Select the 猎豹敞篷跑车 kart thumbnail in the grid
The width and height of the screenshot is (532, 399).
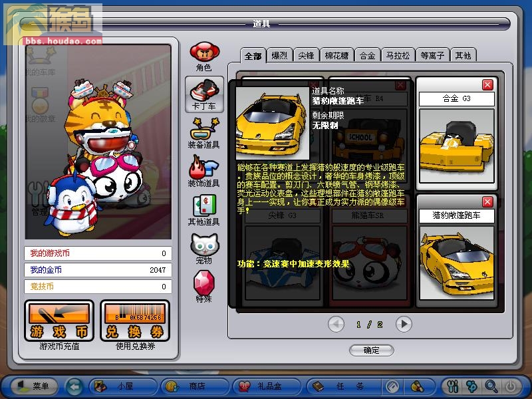tap(457, 263)
